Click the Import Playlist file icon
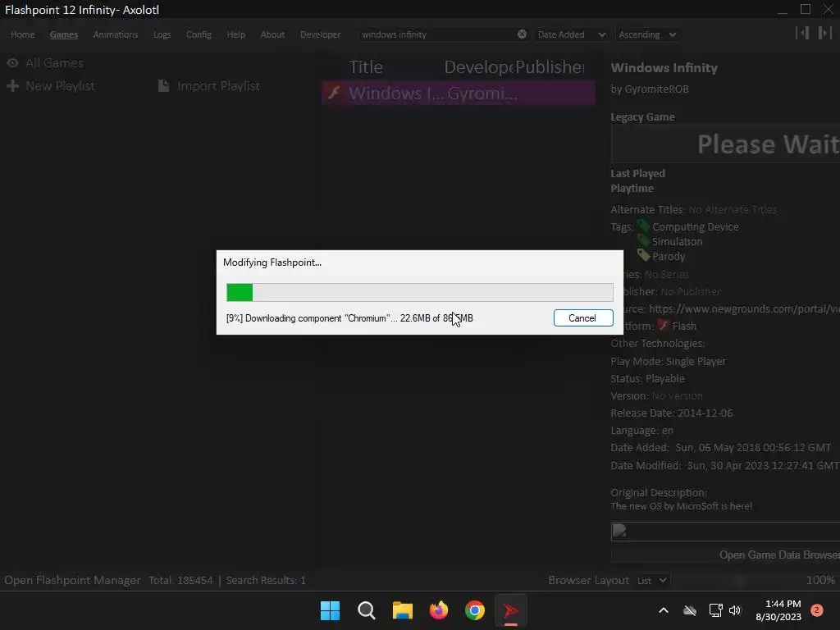840x630 pixels. [x=163, y=85]
